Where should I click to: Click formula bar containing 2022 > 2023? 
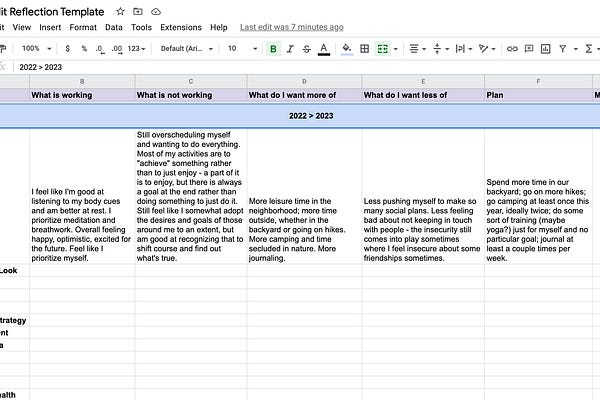306,67
